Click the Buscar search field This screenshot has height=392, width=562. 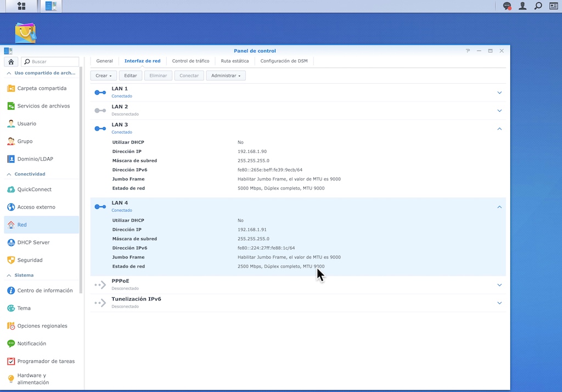pos(52,62)
